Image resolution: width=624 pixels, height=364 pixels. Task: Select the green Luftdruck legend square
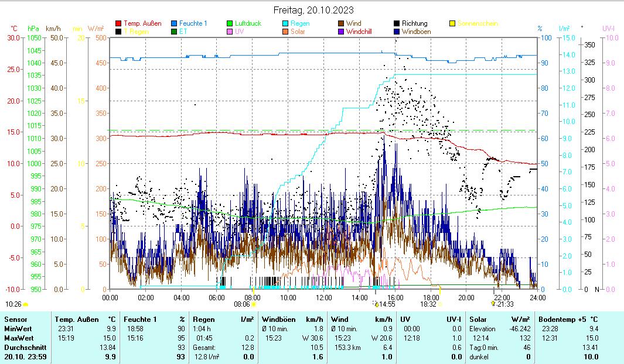(x=230, y=24)
